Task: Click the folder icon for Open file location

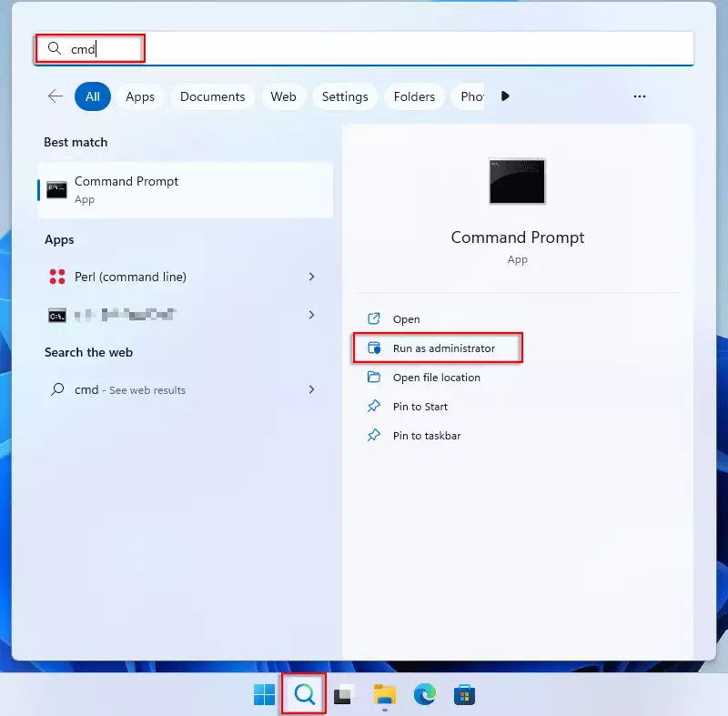Action: tap(374, 377)
